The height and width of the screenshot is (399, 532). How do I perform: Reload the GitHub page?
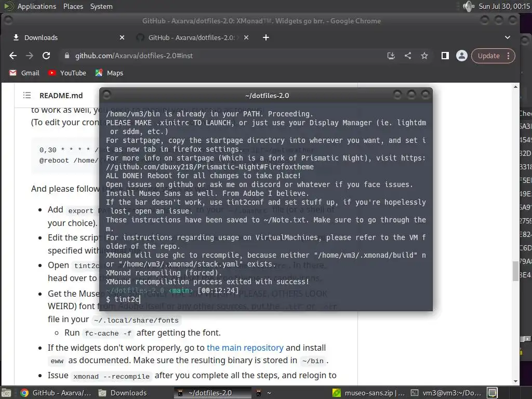click(x=46, y=56)
